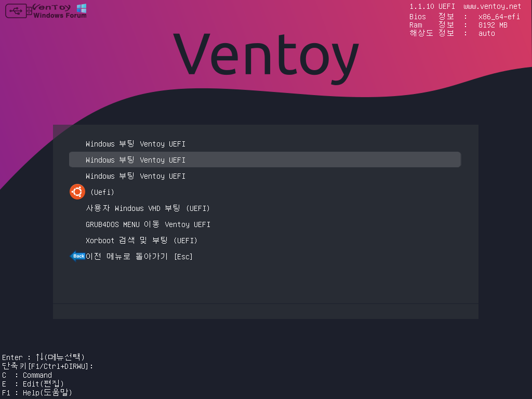Image resolution: width=532 pixels, height=399 pixels.
Task: Click the E : Edit(편집) hint
Action: pyautogui.click(x=33, y=384)
